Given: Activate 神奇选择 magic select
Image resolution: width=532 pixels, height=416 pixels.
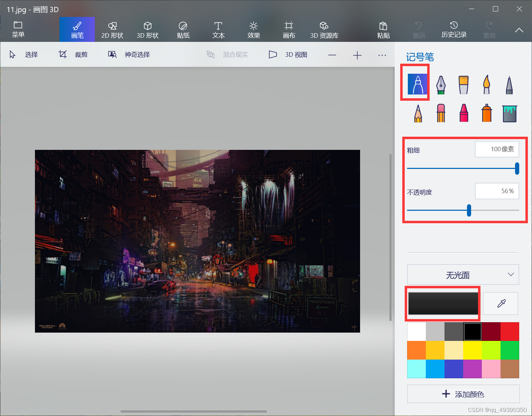Looking at the screenshot, I should tap(129, 55).
